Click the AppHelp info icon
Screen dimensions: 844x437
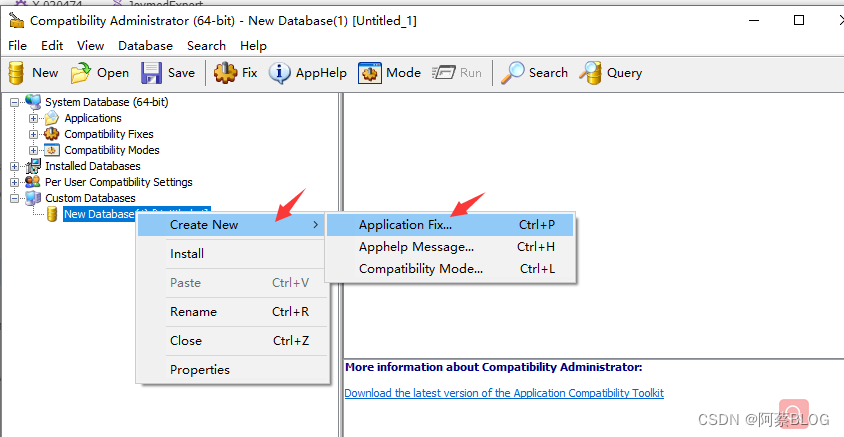pos(279,73)
